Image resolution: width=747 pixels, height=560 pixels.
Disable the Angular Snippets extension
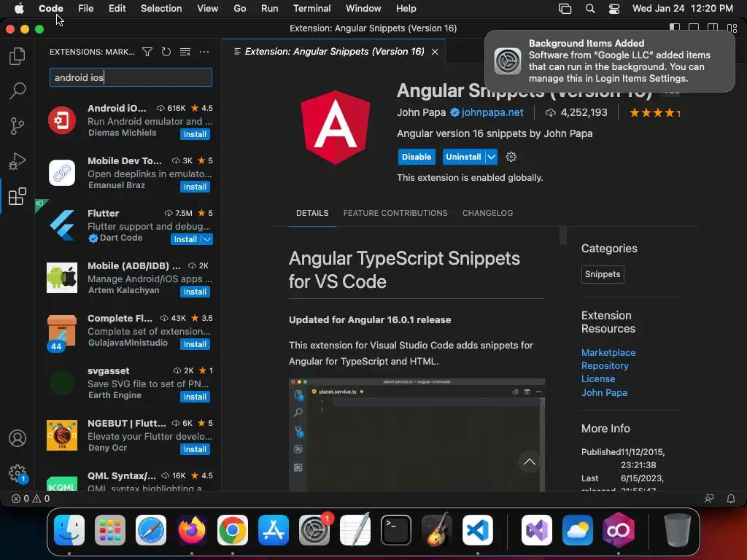[x=417, y=157]
